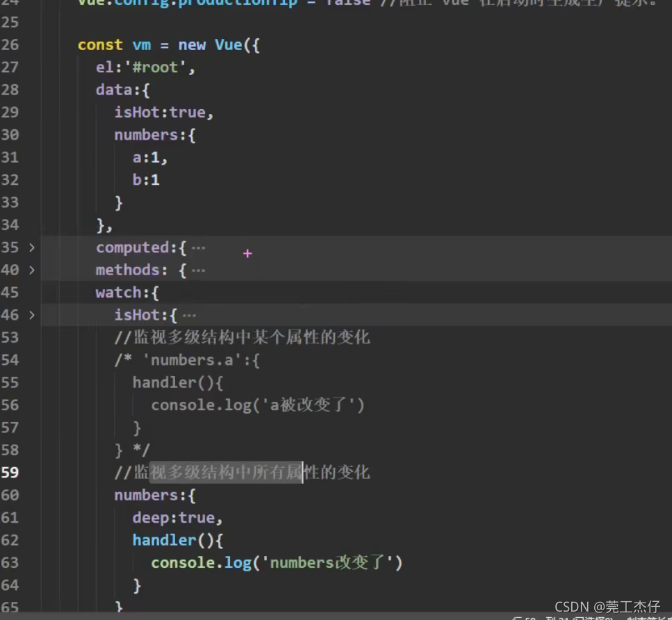Click the closing brace on line 33

(x=119, y=203)
